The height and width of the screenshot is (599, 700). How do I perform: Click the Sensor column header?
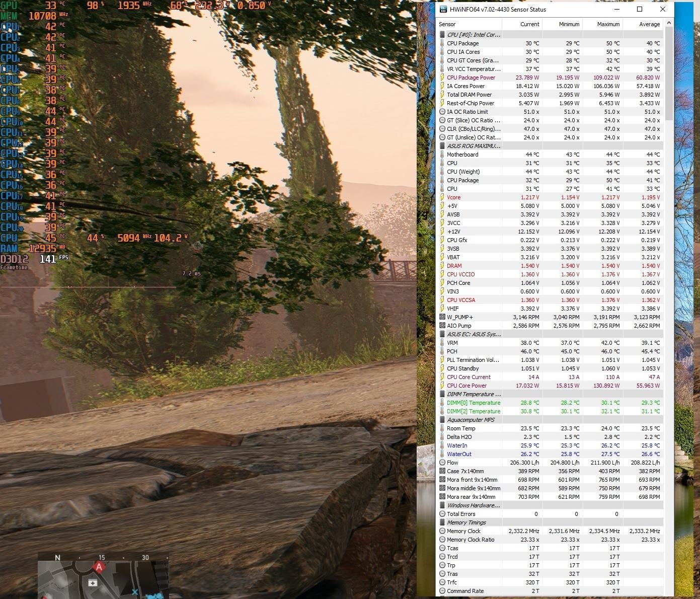click(469, 24)
